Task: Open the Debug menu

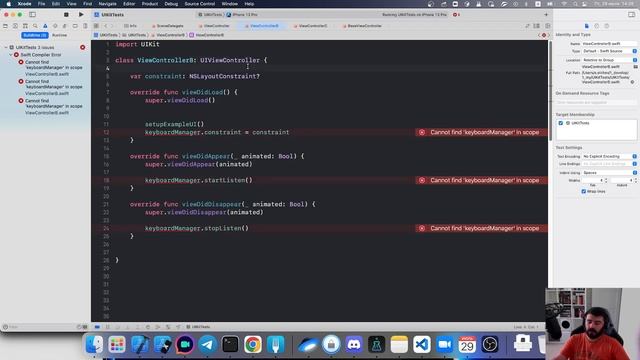Action: [x=171, y=4]
